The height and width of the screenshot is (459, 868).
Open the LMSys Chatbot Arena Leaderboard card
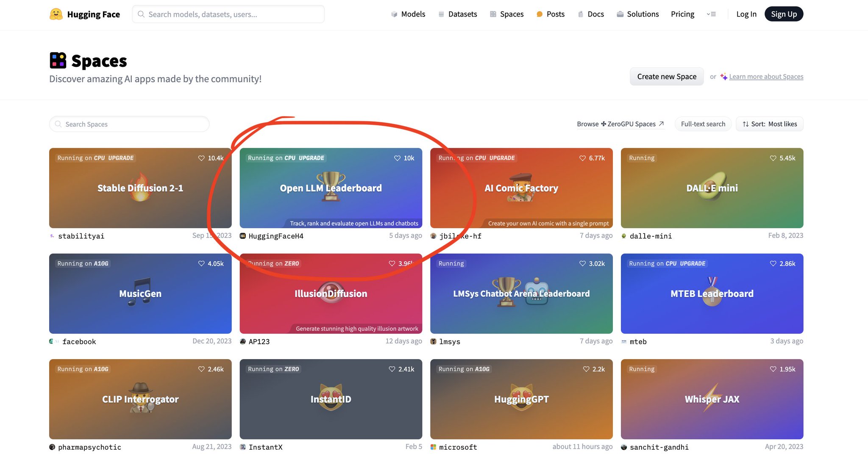(x=521, y=293)
